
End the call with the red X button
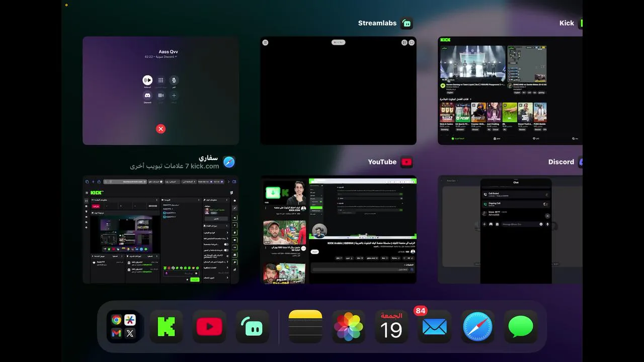pyautogui.click(x=160, y=129)
